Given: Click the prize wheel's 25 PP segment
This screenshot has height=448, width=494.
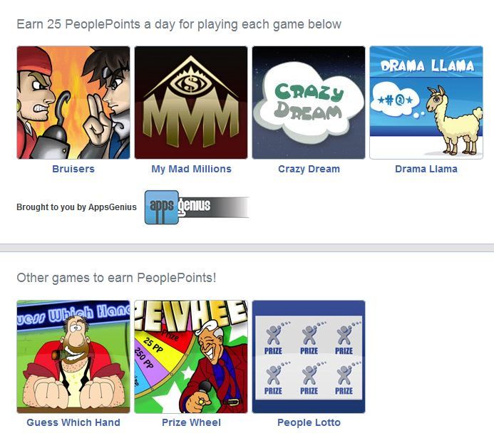Looking at the screenshot, I should [153, 345].
